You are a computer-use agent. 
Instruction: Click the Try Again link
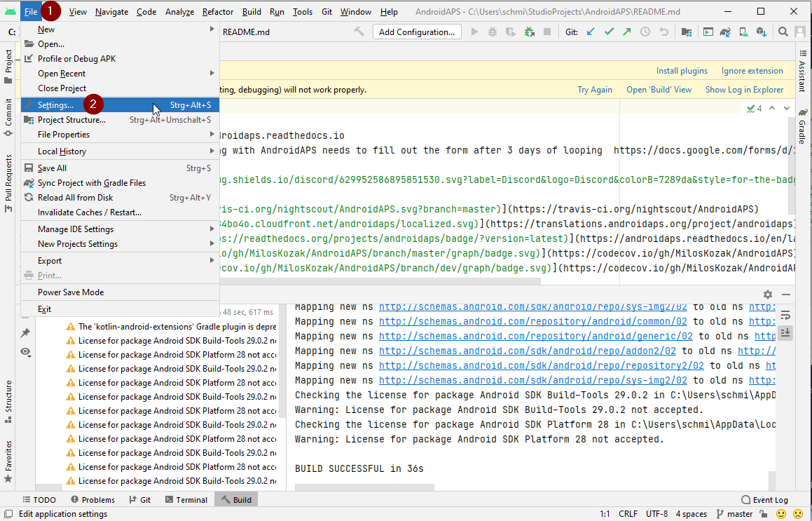pyautogui.click(x=595, y=90)
